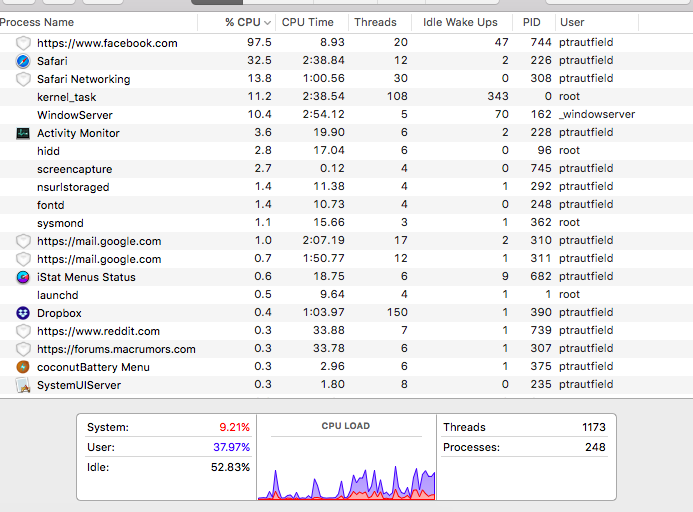Click the shield icon beside www.reddit.com
Viewport: 693px width, 512px height.
tap(23, 331)
